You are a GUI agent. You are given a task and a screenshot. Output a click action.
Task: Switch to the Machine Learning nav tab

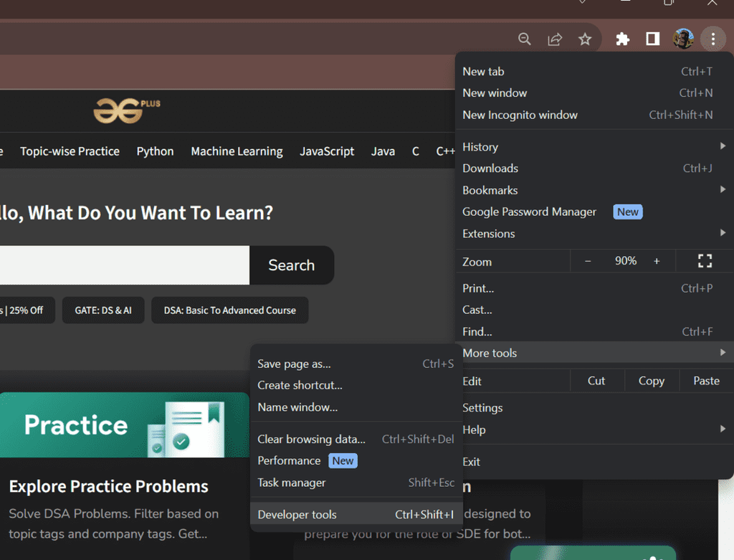[237, 151]
